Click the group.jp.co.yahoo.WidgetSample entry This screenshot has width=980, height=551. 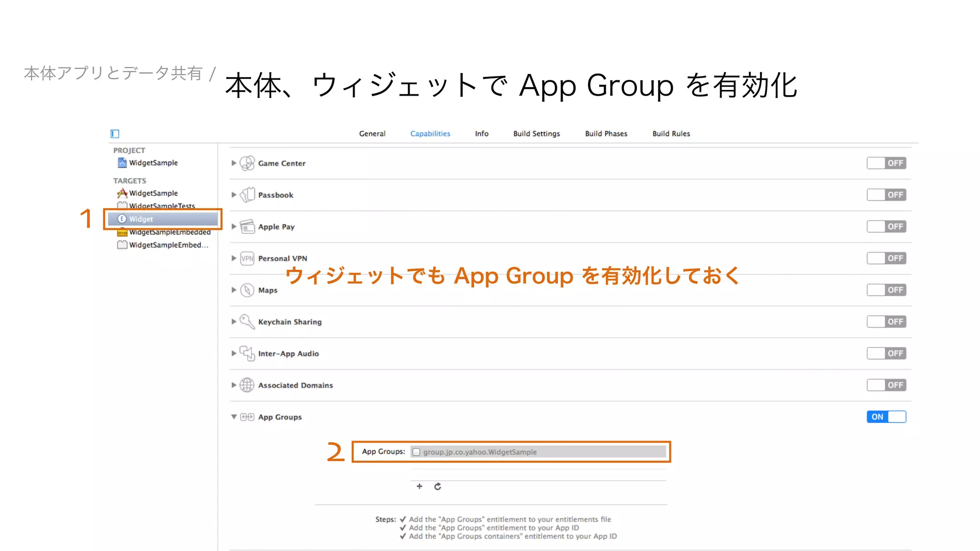coord(538,452)
